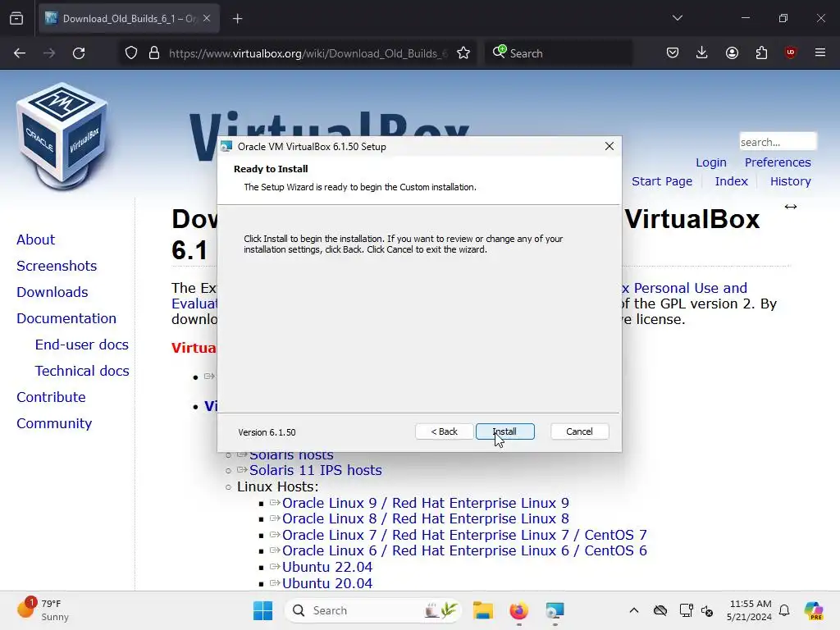The height and width of the screenshot is (630, 840).
Task: Bookmark this page with the star icon
Action: coord(463,53)
